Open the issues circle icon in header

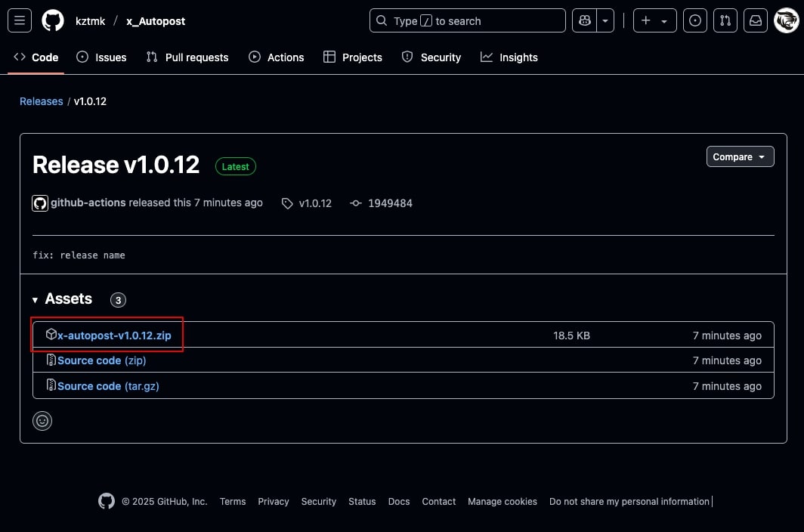click(x=694, y=20)
